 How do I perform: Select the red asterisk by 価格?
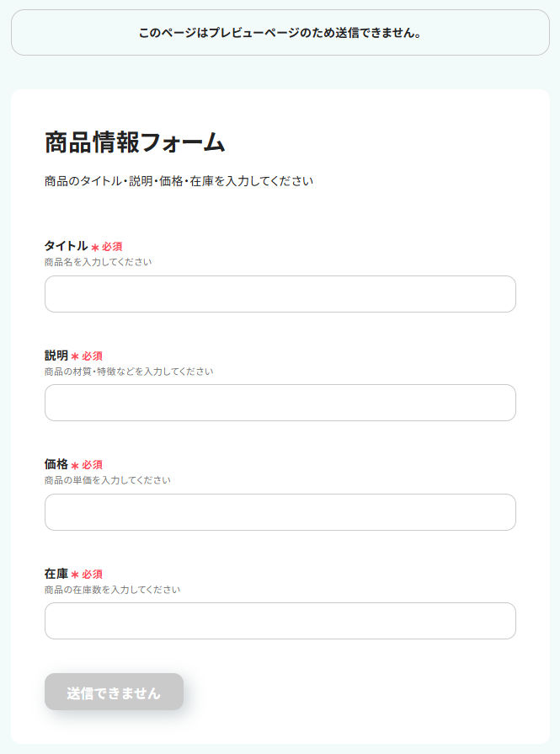(75, 465)
